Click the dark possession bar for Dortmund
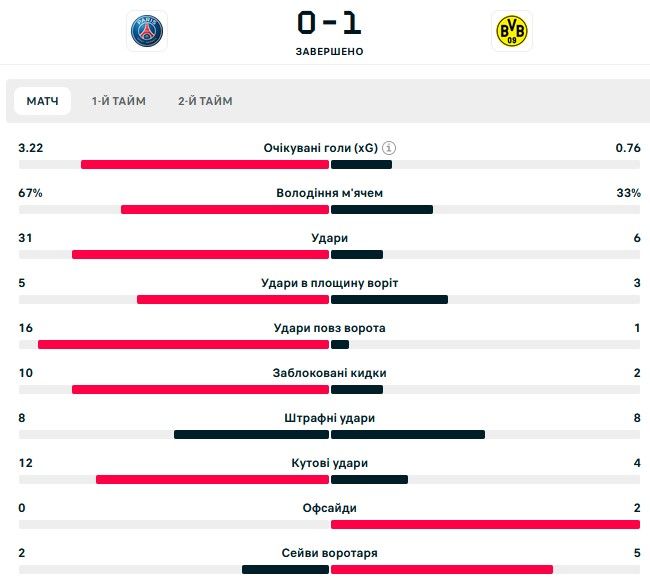This screenshot has height=577, width=650. click(382, 210)
